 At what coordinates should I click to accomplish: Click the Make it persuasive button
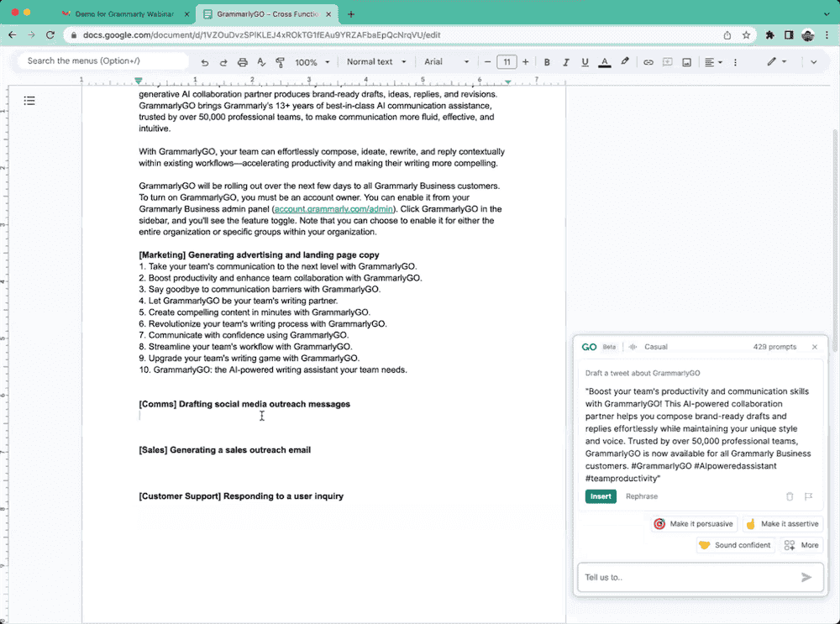[694, 523]
